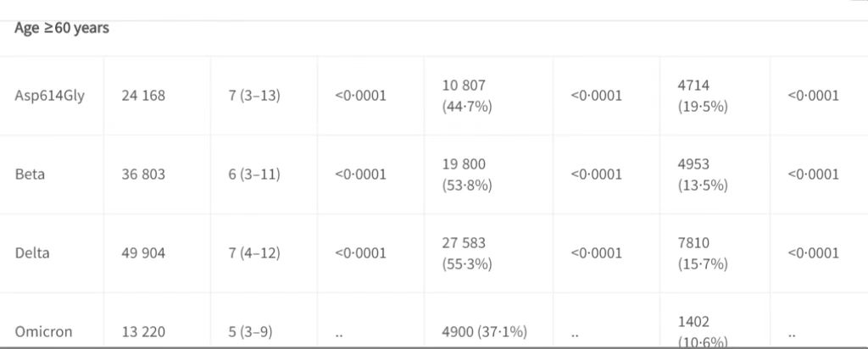Select the Asp614Gly row label
Image resolution: width=868 pixels, height=349 pixels.
[x=50, y=96]
